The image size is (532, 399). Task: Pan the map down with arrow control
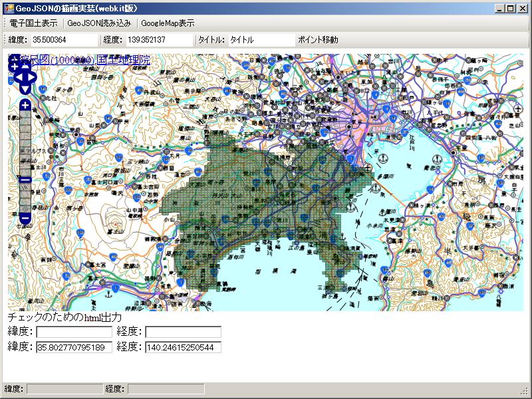(x=25, y=89)
